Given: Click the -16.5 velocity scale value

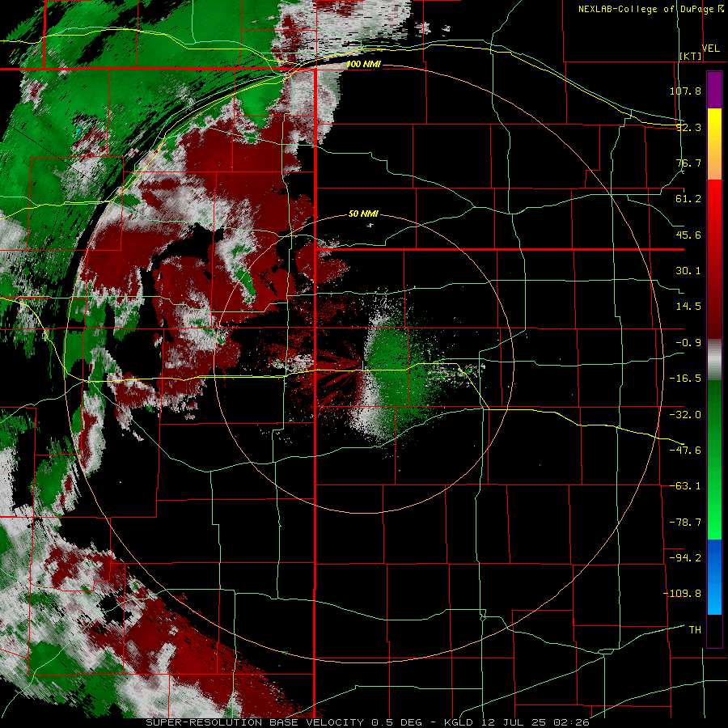Looking at the screenshot, I should coord(685,379).
